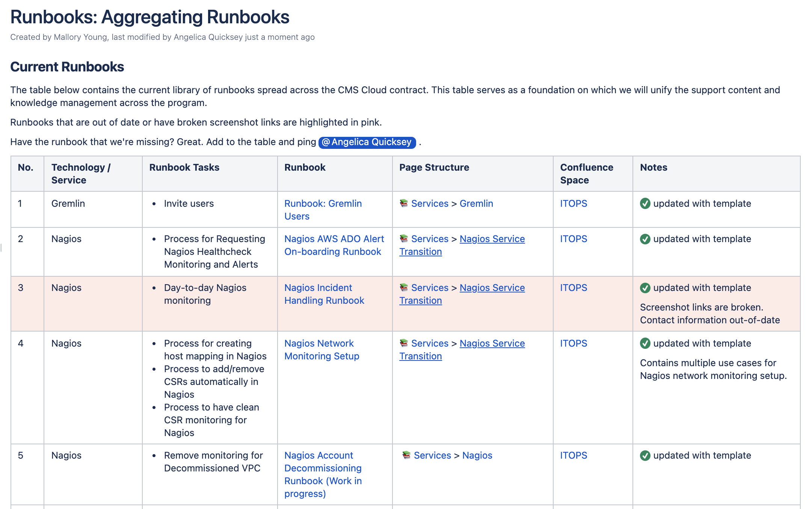Click the books icon in row 2
This screenshot has width=812, height=509.
coord(404,239)
